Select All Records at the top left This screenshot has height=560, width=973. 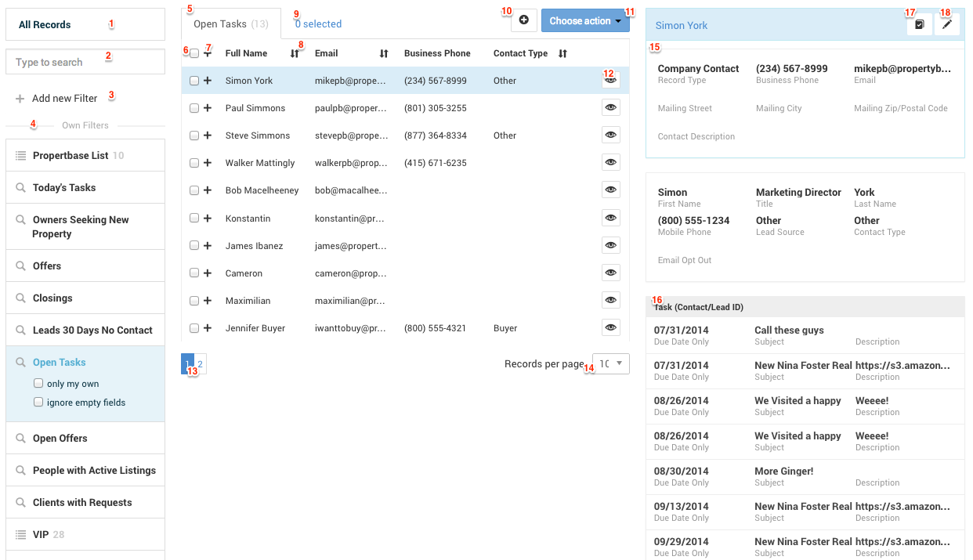click(x=44, y=24)
